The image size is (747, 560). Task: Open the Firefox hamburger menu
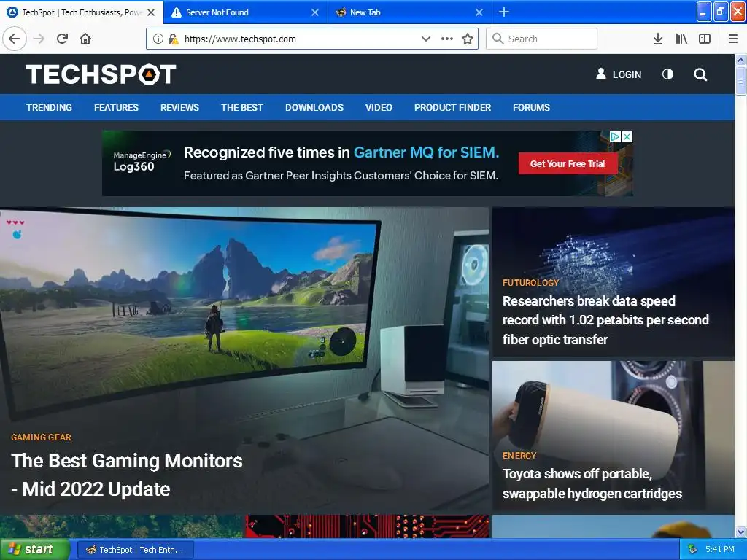(x=733, y=39)
